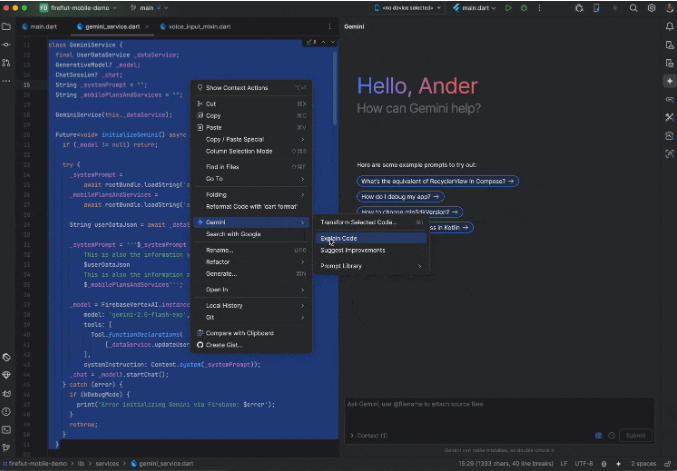
Task: Click the Gemini status bar sparkle
Action: pyautogui.click(x=618, y=464)
